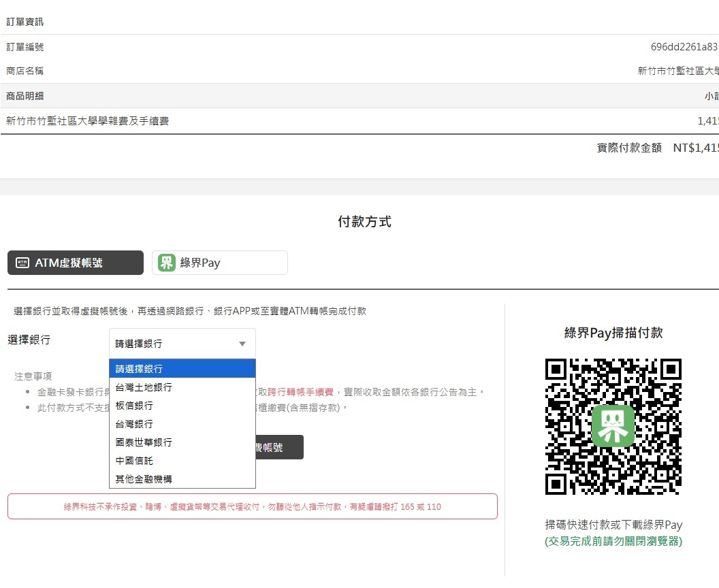The image size is (719, 588).
Task: Collapse the bank selector using its dropdown arrow
Action: pos(242,344)
